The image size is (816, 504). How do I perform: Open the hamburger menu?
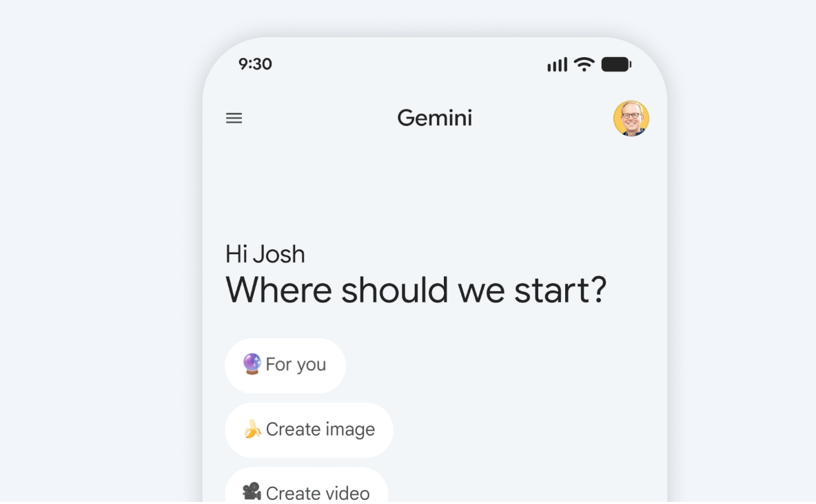pos(234,118)
